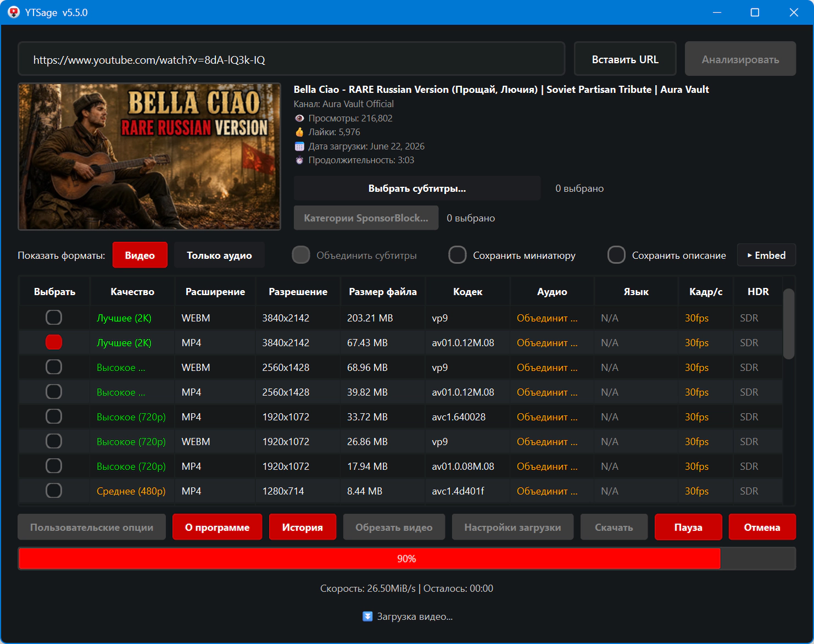This screenshot has width=814, height=644.
Task: Tick the checkbox for the 68.96 MB format
Action: pyautogui.click(x=54, y=367)
